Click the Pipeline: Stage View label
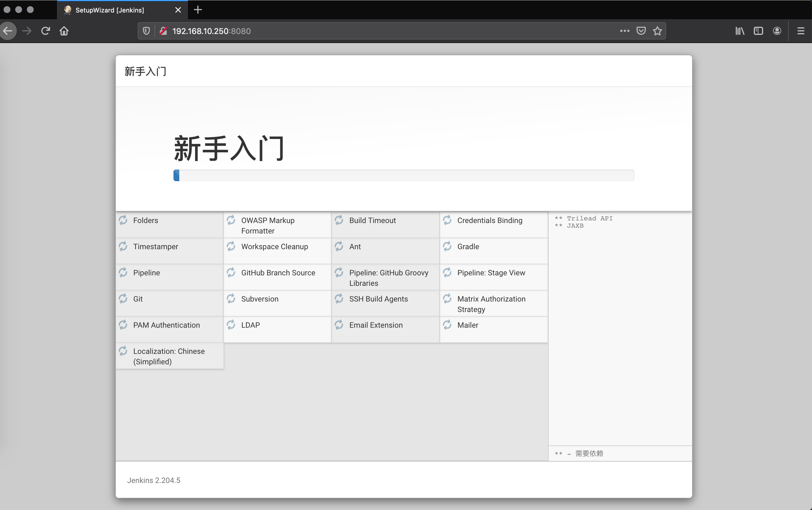This screenshot has width=812, height=510. pos(491,272)
